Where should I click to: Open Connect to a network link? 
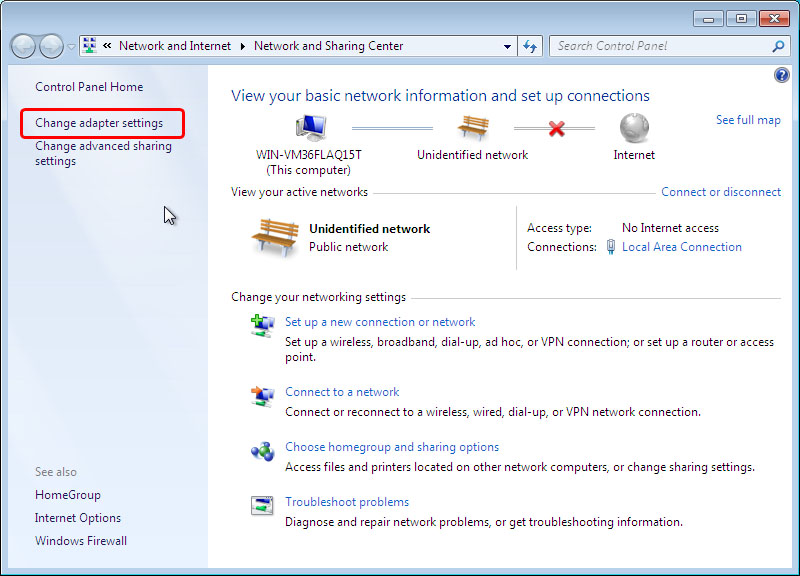coord(342,392)
